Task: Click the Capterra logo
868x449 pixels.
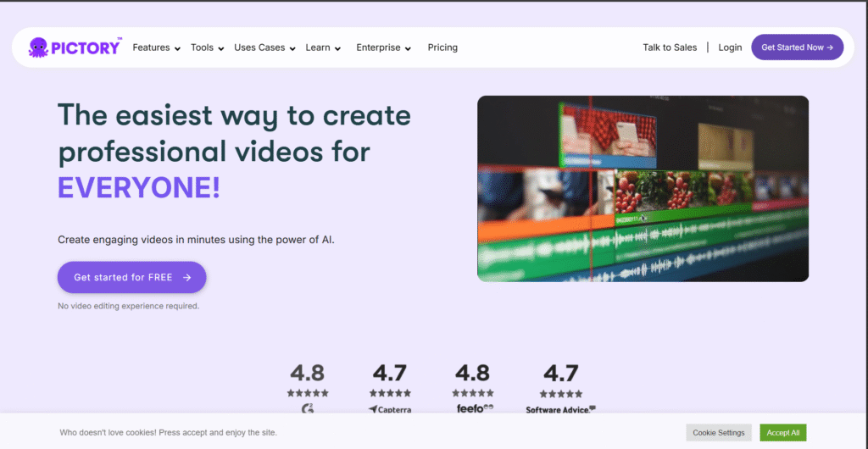Action: pos(390,410)
